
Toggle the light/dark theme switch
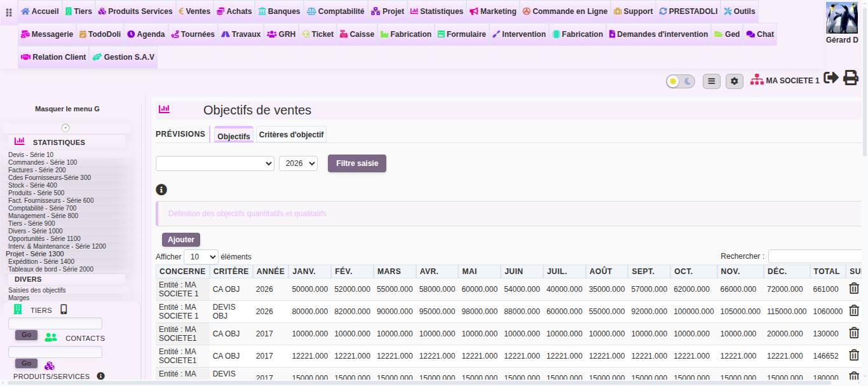click(x=680, y=81)
